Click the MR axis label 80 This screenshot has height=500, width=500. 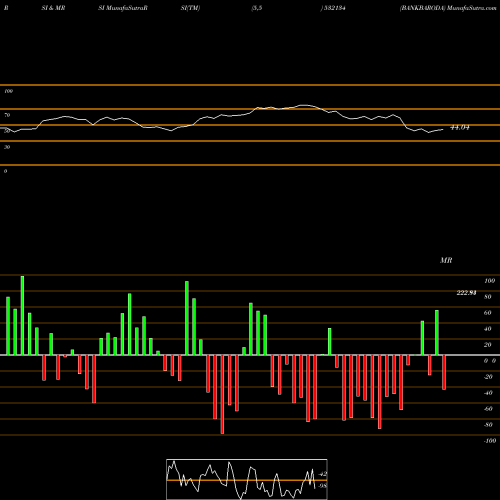pos(488,297)
